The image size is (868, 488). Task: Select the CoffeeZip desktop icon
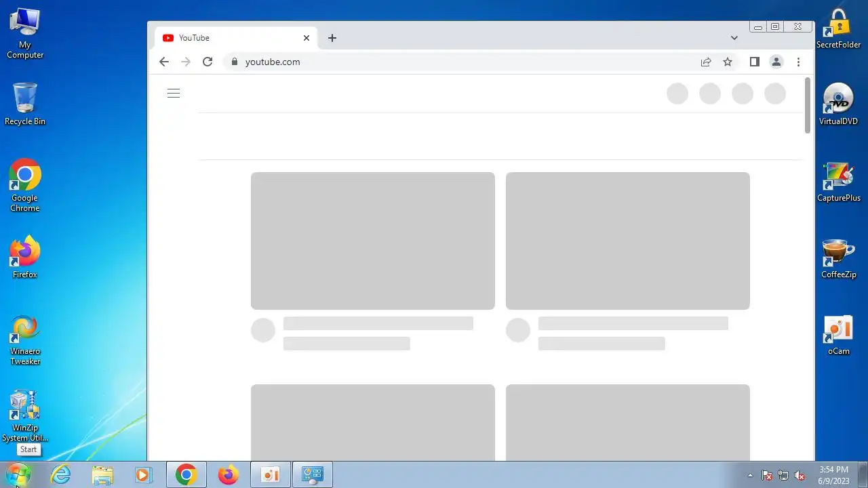coord(839,258)
